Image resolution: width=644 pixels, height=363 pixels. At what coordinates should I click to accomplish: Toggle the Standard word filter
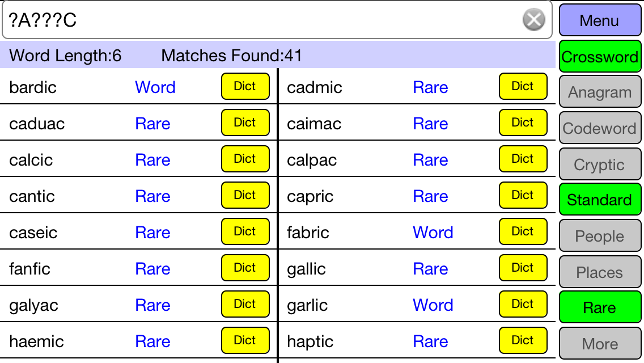point(600,200)
